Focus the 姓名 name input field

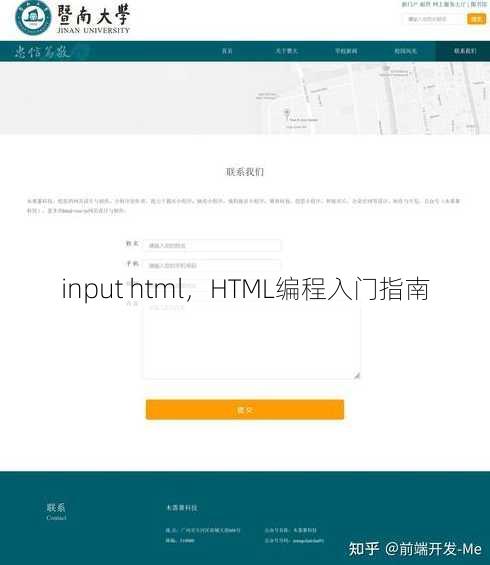point(212,245)
